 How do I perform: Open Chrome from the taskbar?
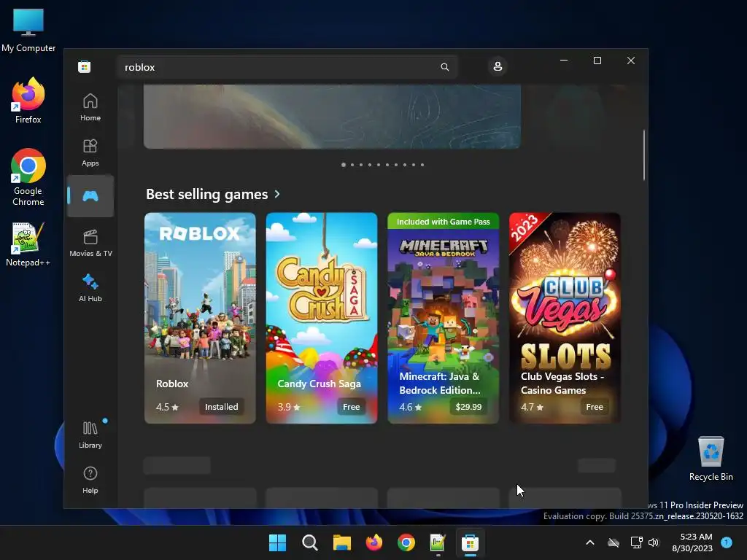(x=406, y=542)
